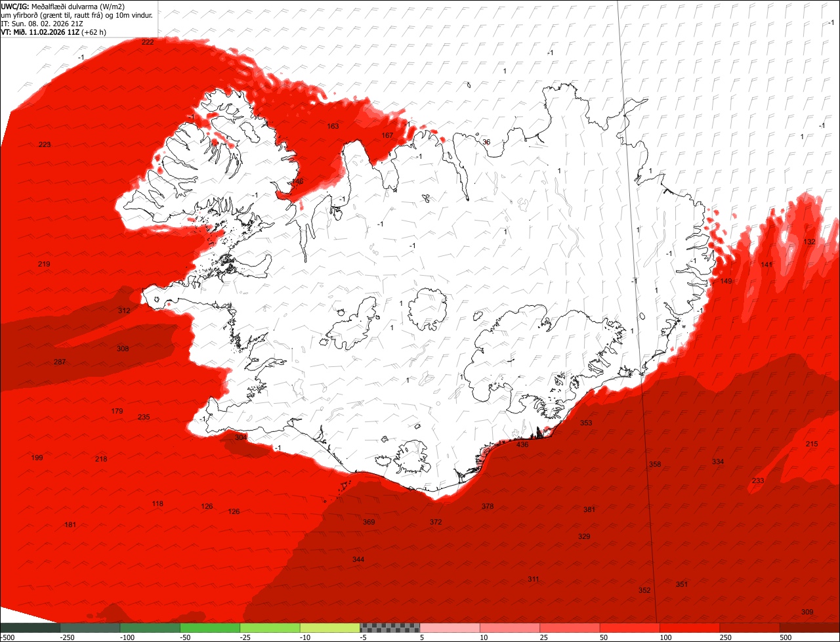The height and width of the screenshot is (642, 840).
Task: Click the flux value 235 on the map
Action: (144, 417)
